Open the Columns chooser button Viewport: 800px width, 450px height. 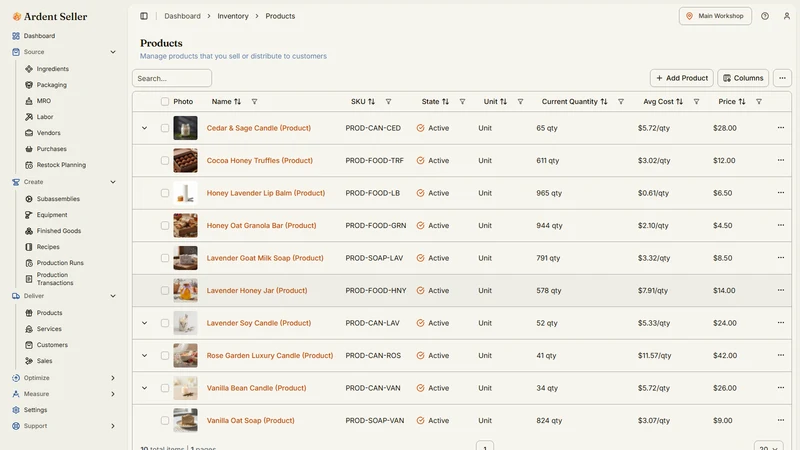point(743,78)
